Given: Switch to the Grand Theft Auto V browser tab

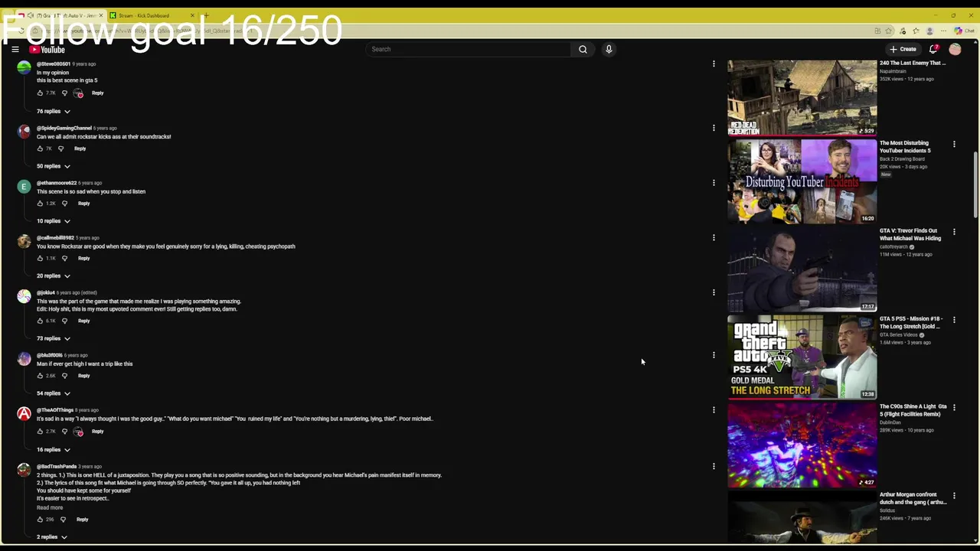Looking at the screenshot, I should [61, 15].
